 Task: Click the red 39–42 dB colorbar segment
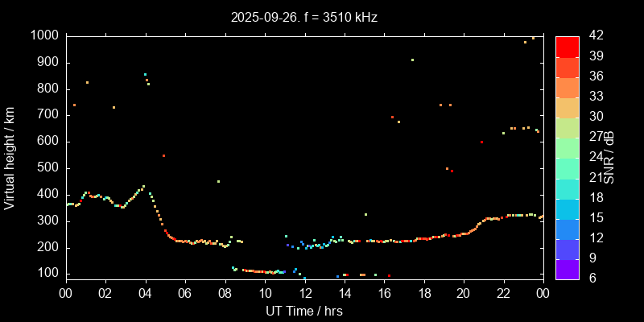(567, 47)
